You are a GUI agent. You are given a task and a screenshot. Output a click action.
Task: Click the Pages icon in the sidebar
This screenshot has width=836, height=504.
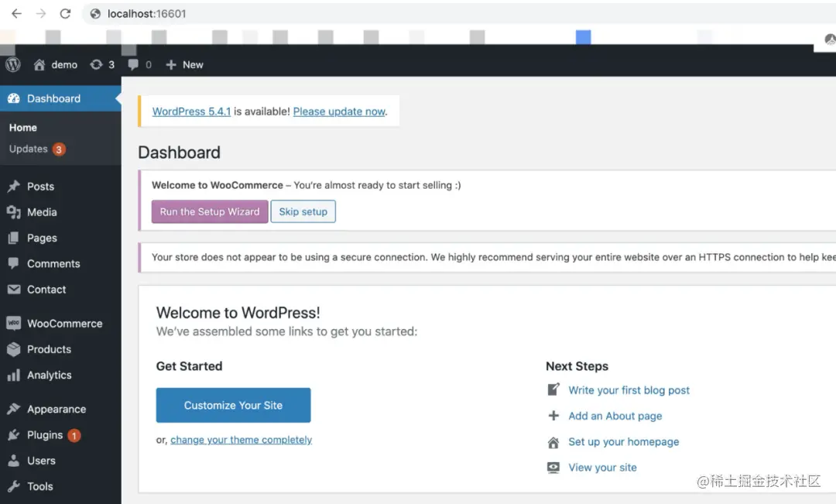(14, 238)
